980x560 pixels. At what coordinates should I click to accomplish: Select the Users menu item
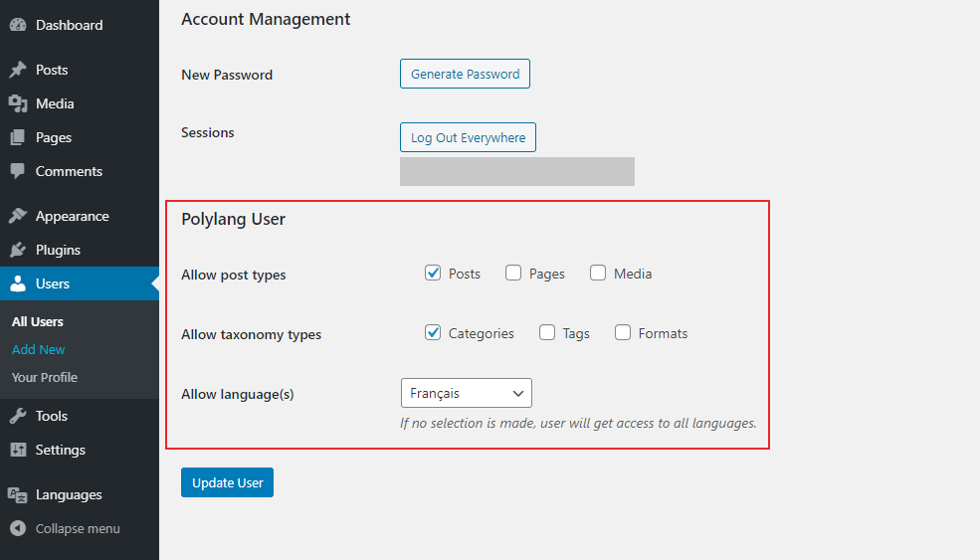click(80, 283)
